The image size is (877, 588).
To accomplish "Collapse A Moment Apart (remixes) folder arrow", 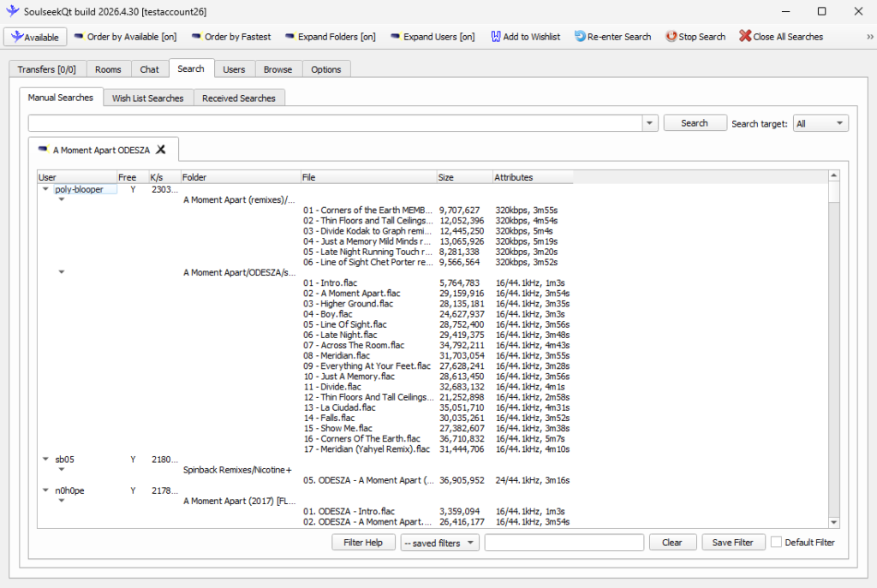I will 62,199.
